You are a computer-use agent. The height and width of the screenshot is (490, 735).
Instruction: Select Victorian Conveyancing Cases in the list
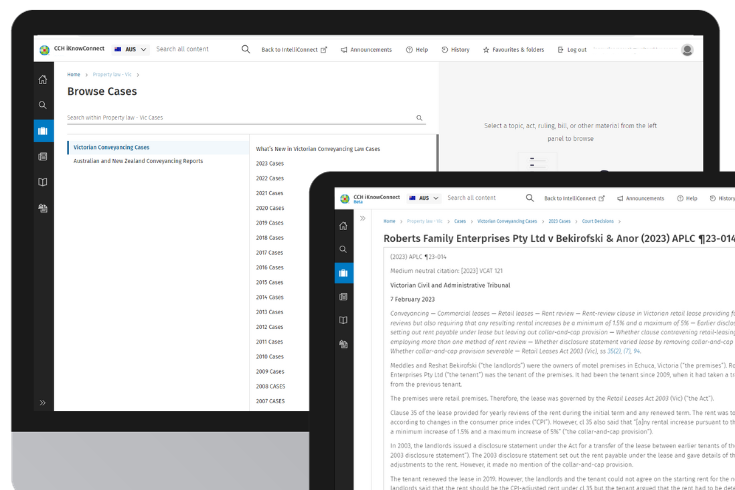coord(111,147)
